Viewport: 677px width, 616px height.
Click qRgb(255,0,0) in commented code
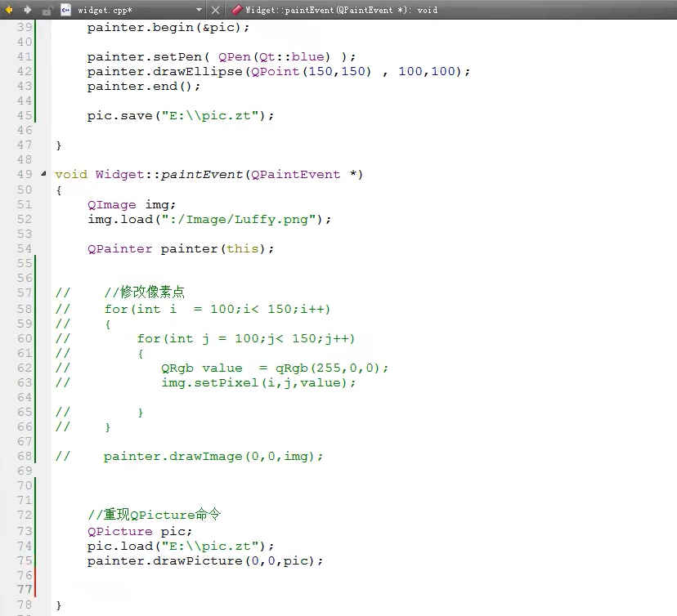point(328,368)
